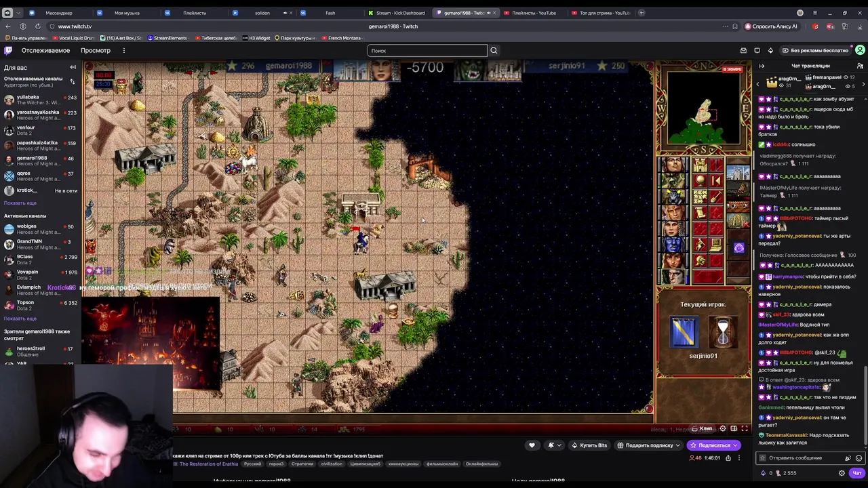Open a new browser tab

[642, 13]
